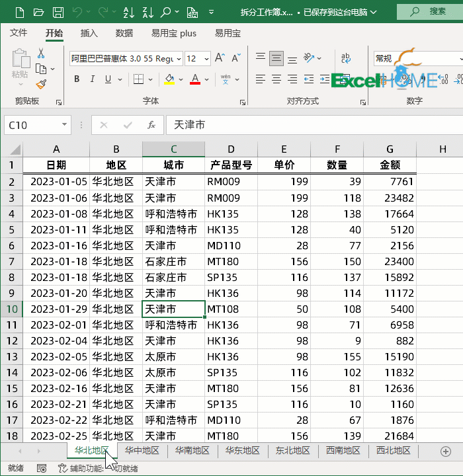
Task: Click cell containing 石家庄市 in row 7
Action: [x=174, y=261]
